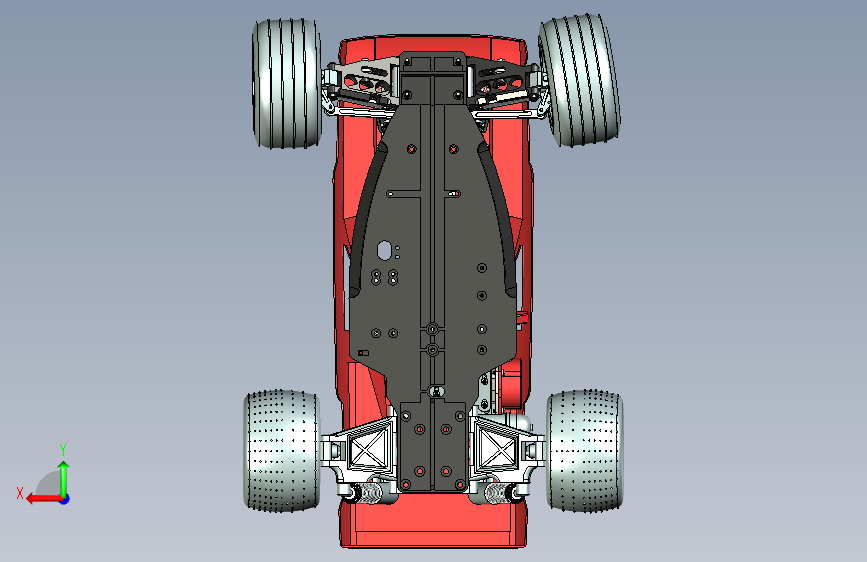Viewport: 867px width, 562px height.
Task: Click the red X axis arrow of triad
Action: click(43, 499)
